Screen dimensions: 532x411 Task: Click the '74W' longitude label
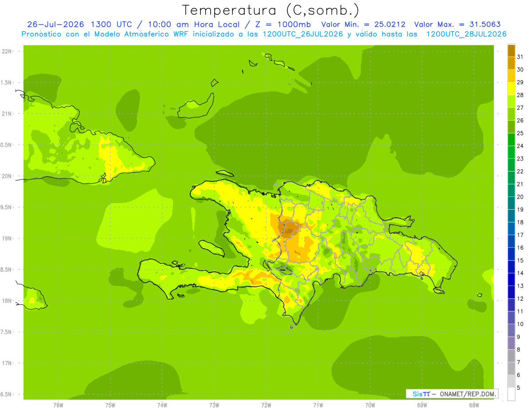pyautogui.click(x=162, y=405)
